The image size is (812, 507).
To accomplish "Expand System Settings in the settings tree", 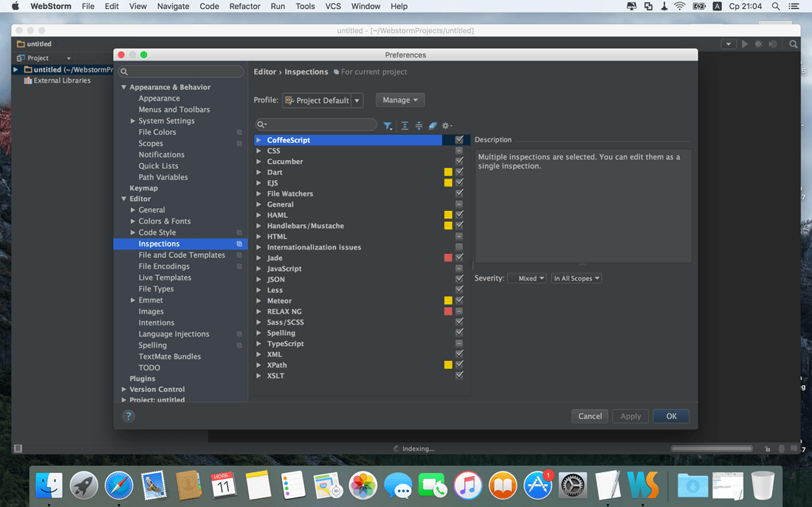I will pos(133,121).
